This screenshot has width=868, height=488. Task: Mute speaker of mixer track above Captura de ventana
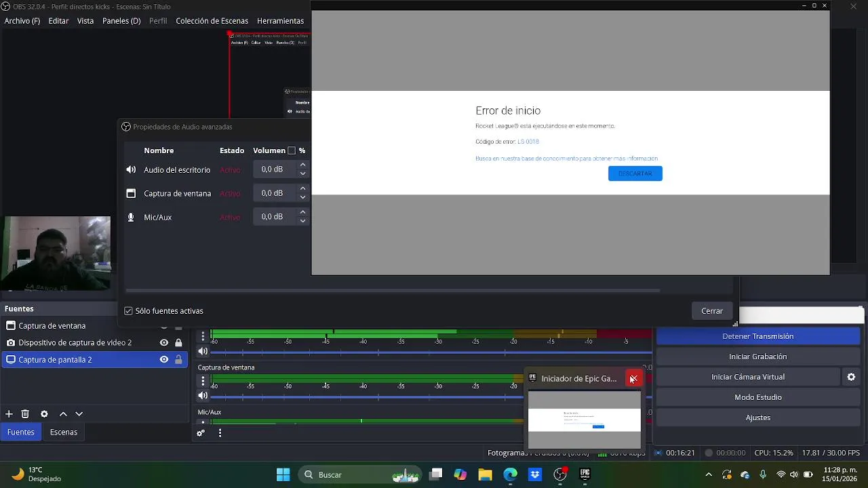click(x=203, y=351)
